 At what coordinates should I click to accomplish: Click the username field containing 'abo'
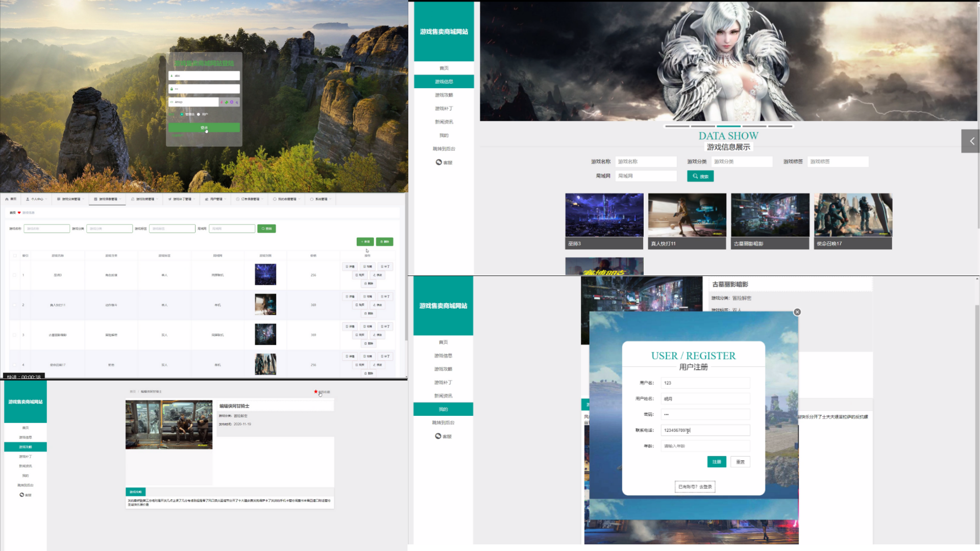[204, 76]
